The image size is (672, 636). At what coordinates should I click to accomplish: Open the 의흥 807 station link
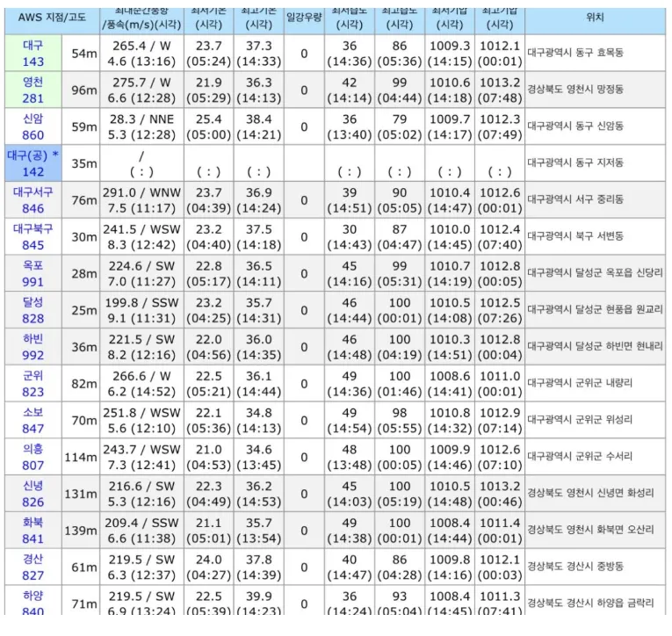[x=33, y=457]
